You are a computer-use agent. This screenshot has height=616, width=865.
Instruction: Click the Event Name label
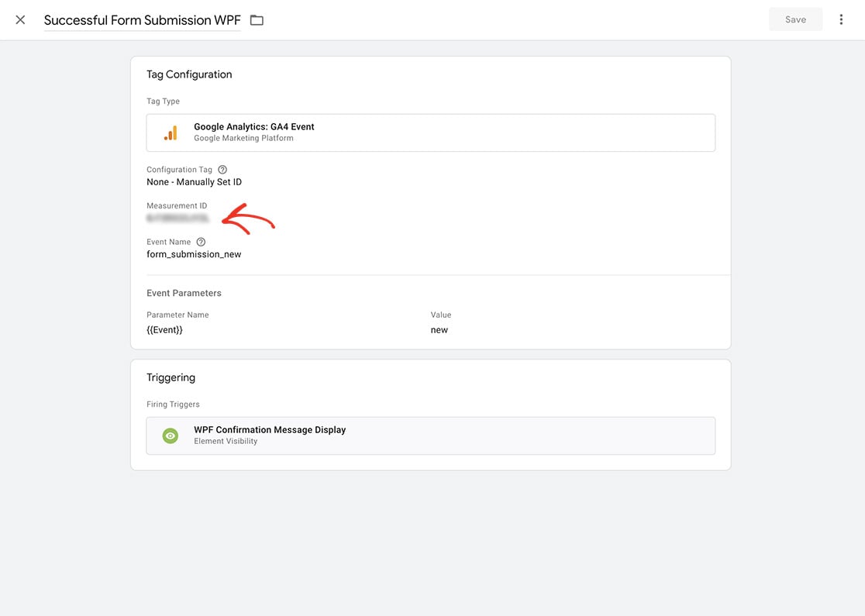[169, 242]
